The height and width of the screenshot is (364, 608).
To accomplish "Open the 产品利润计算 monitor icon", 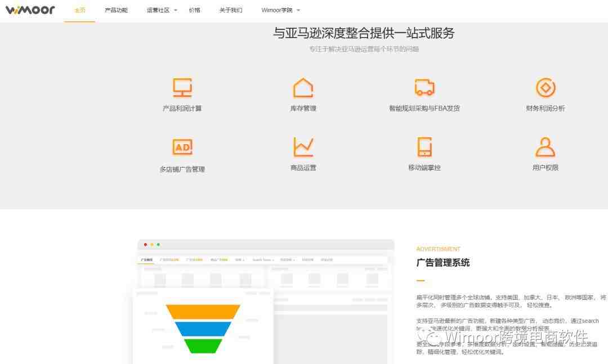I will (182, 88).
